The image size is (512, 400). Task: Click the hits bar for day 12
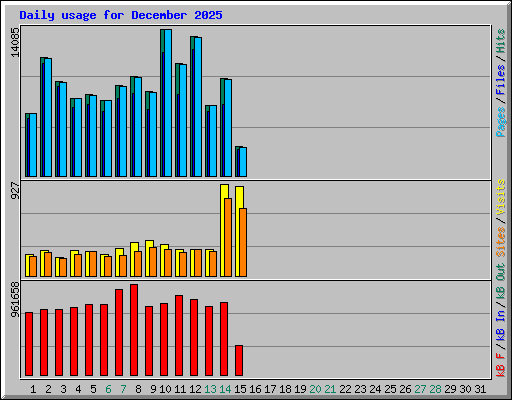(196, 107)
